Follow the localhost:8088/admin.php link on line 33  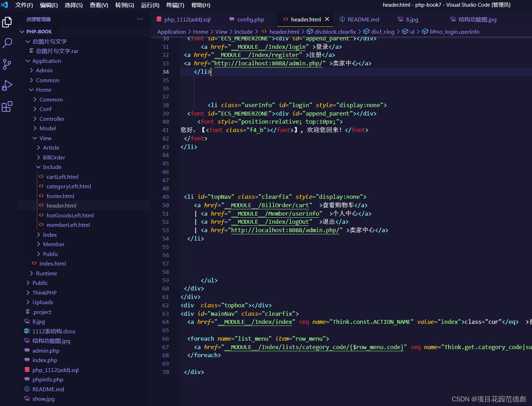(268, 63)
